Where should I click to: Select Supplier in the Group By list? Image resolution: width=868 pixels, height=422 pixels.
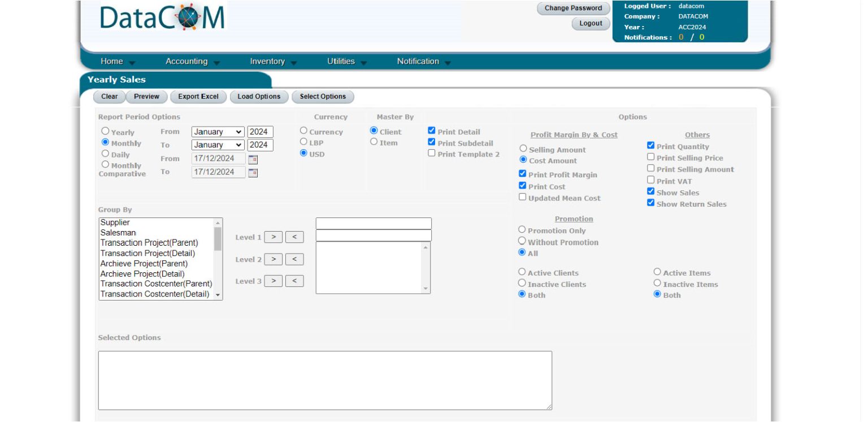[x=116, y=222]
